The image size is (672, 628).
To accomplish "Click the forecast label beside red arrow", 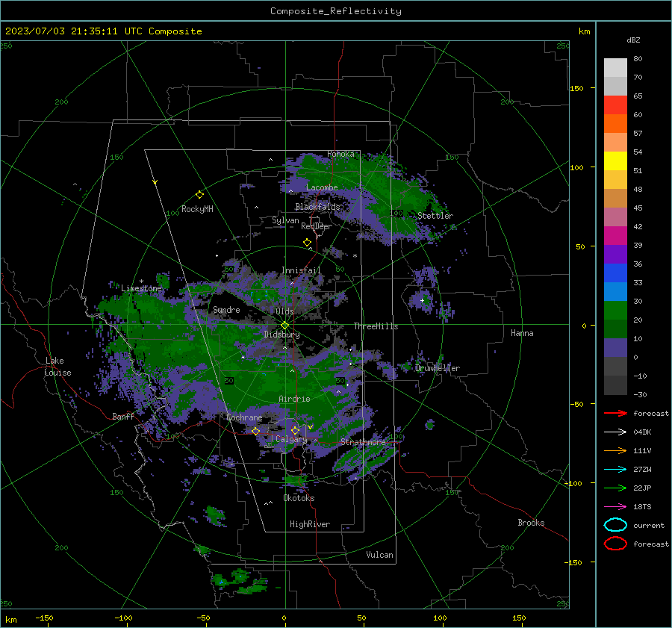I will [651, 413].
